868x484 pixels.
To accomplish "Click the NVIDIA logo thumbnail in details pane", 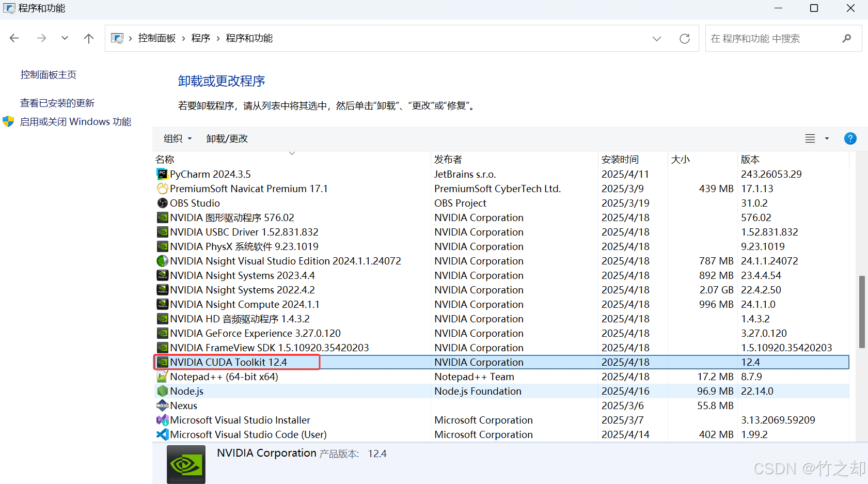I will (x=186, y=464).
